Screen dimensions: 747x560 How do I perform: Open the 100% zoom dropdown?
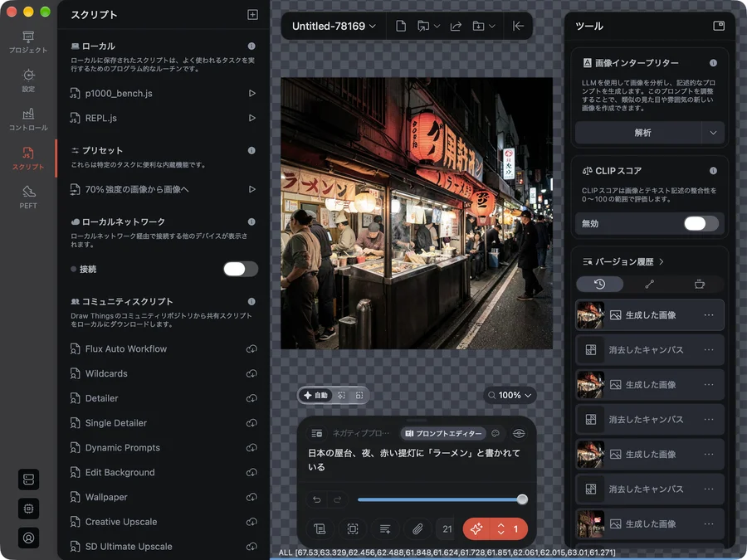[510, 395]
